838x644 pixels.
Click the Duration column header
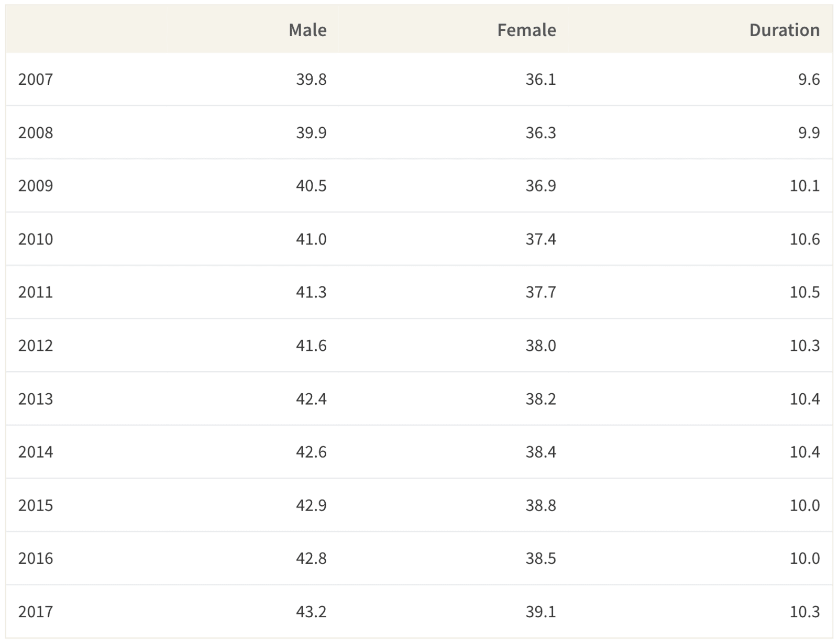click(784, 30)
